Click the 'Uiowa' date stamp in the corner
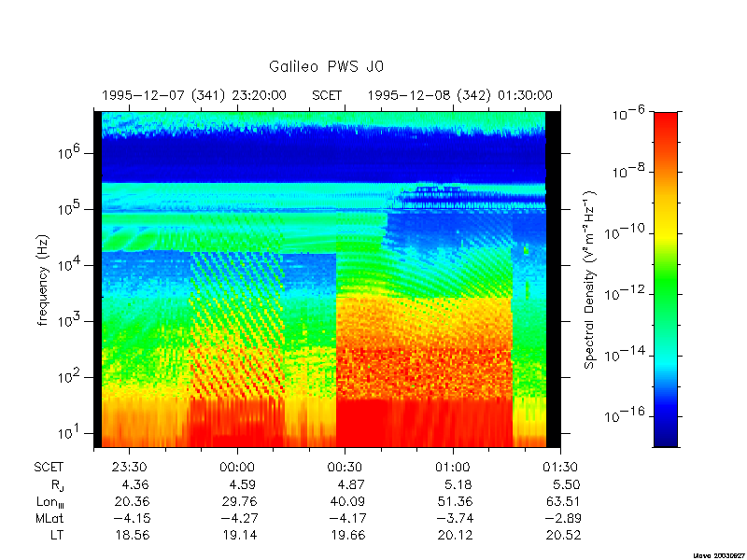This screenshot has height=560, width=747. 717,555
